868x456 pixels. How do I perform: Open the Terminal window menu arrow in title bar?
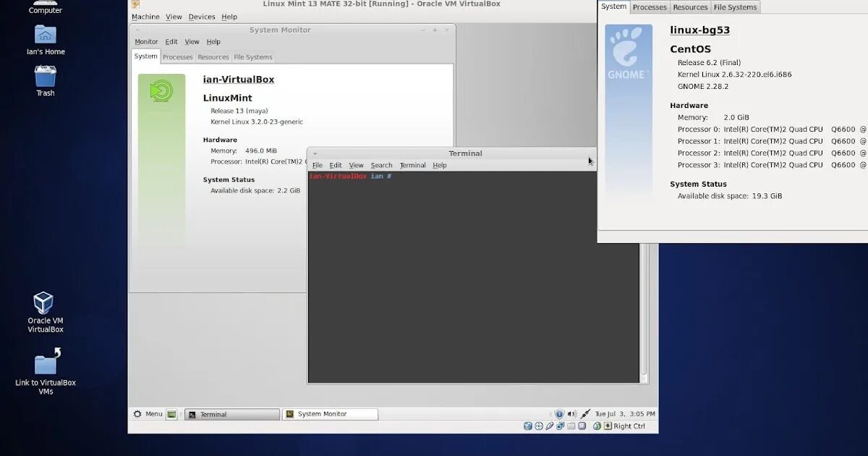click(x=315, y=153)
